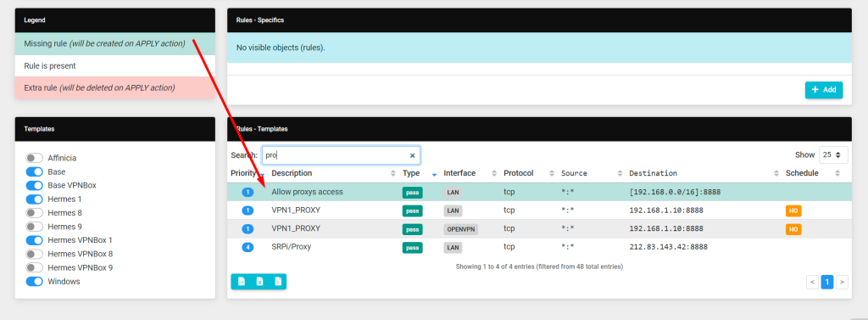Click pass badge on Allow proxys access row
Image resolution: width=868 pixels, height=320 pixels.
pos(412,193)
